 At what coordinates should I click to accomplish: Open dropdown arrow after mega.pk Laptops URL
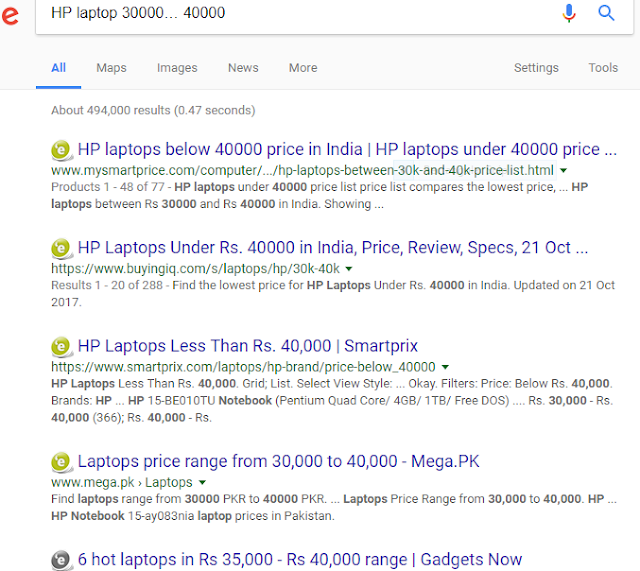(x=202, y=482)
